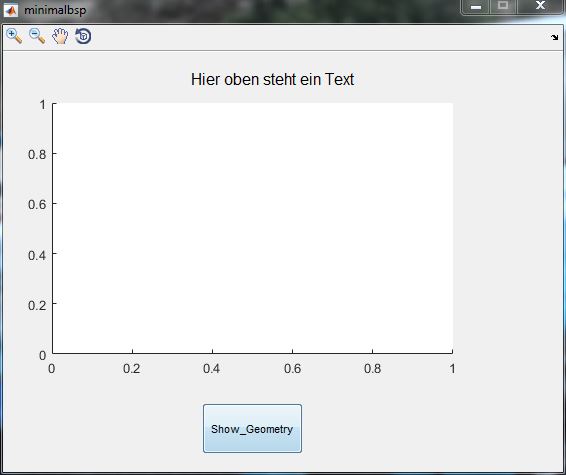The image size is (566, 475).
Task: Activate the Pan hand tool
Action: [x=60, y=36]
